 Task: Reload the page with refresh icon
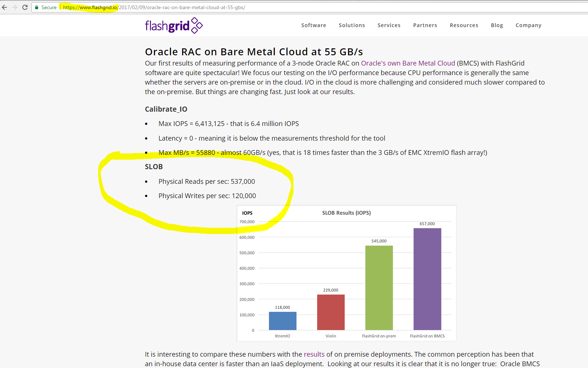(25, 7)
